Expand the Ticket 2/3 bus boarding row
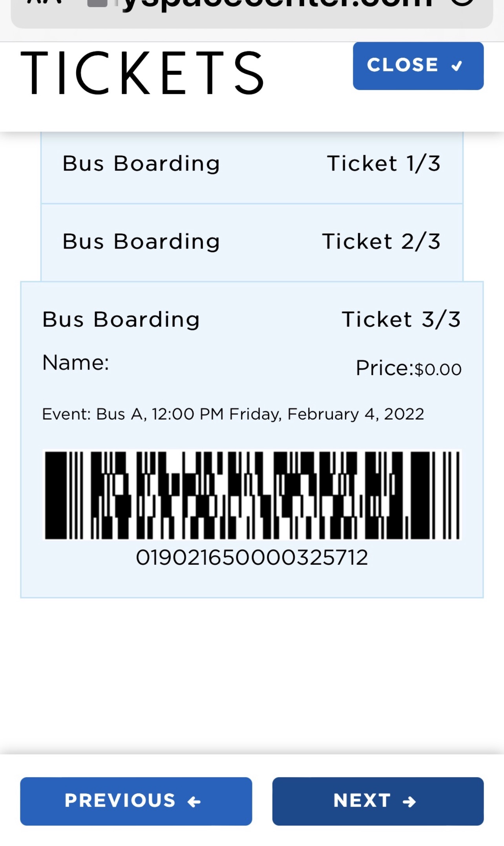 point(252,242)
